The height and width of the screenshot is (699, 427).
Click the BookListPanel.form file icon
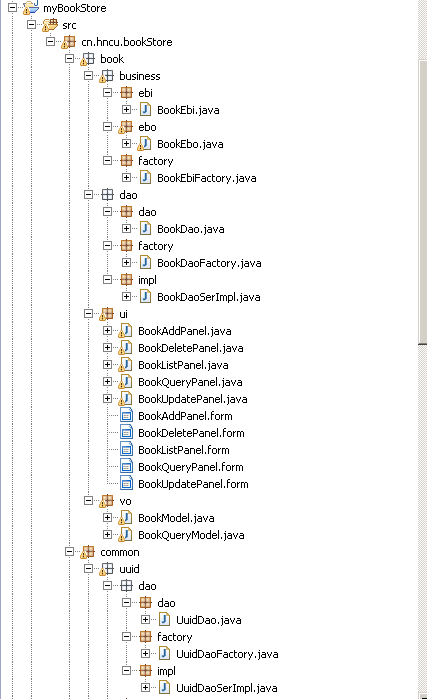click(127, 449)
